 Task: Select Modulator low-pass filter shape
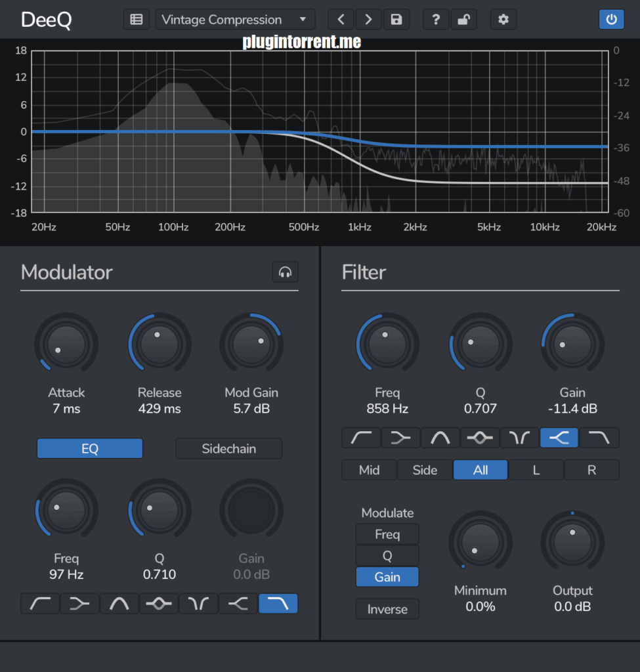[278, 604]
